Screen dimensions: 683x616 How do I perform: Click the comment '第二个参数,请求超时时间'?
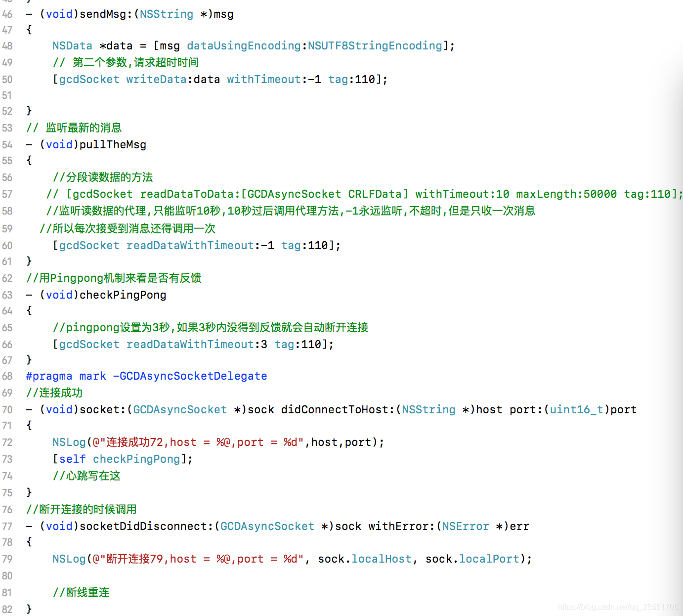coord(135,63)
